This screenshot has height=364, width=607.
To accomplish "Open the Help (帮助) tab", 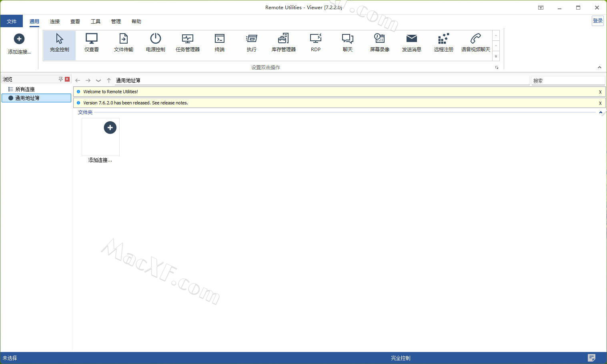I will point(136,21).
